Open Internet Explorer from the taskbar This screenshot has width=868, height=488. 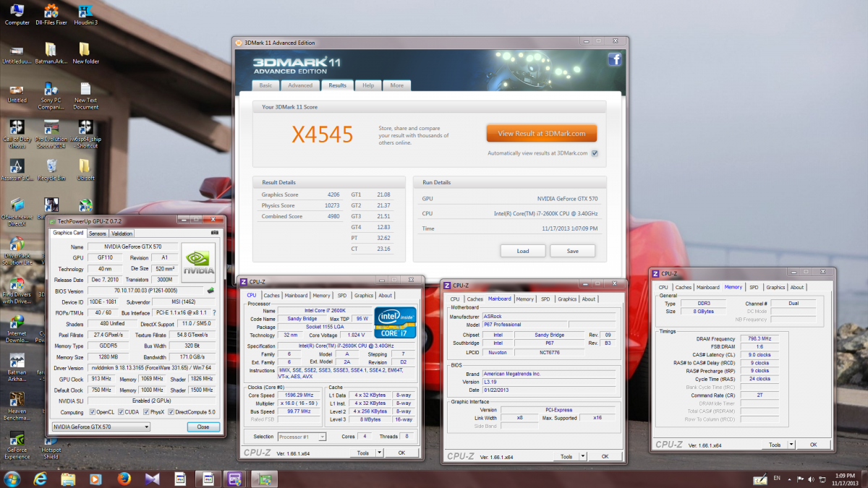pos(40,478)
